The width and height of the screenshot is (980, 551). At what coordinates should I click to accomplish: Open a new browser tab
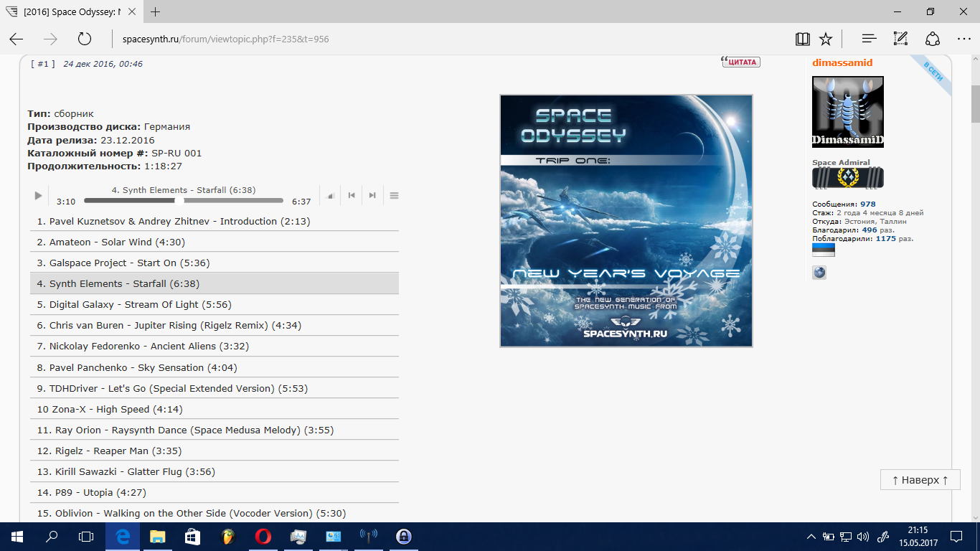[156, 11]
